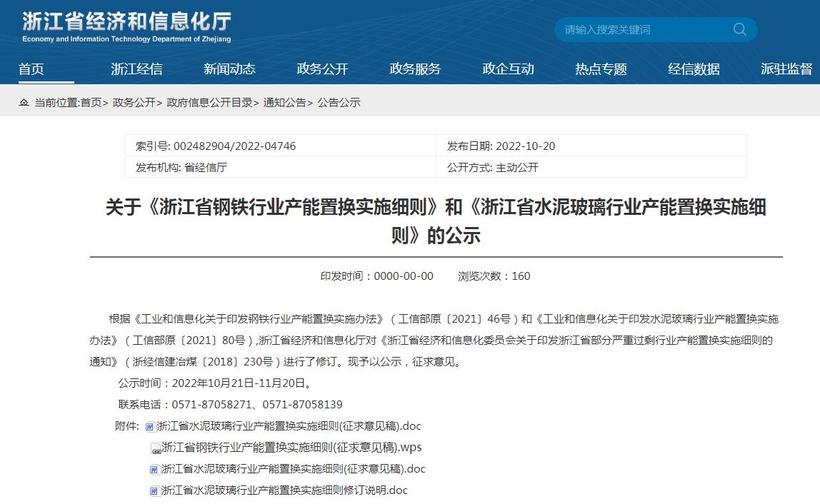Click the doc icon beside first attachment
This screenshot has width=820, height=504.
point(150,427)
